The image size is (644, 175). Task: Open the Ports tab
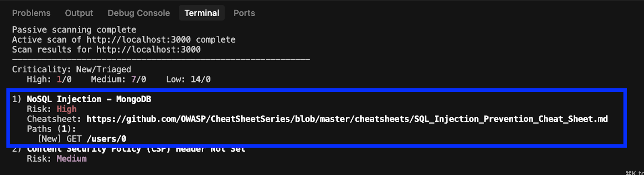(244, 13)
